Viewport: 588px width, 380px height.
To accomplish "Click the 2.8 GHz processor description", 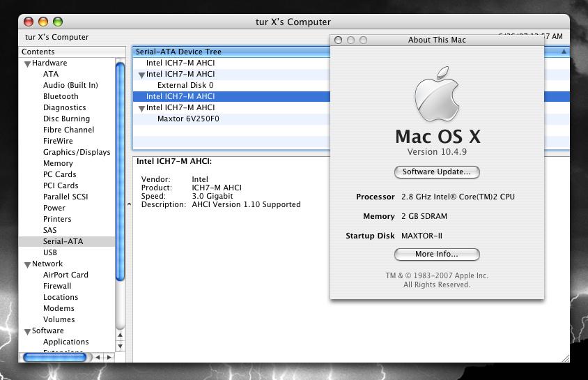I will (x=458, y=197).
